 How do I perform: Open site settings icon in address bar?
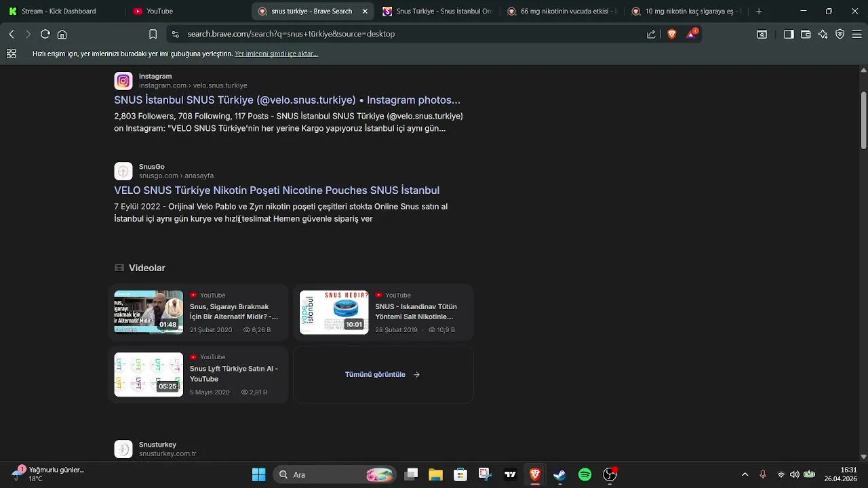[x=175, y=34]
